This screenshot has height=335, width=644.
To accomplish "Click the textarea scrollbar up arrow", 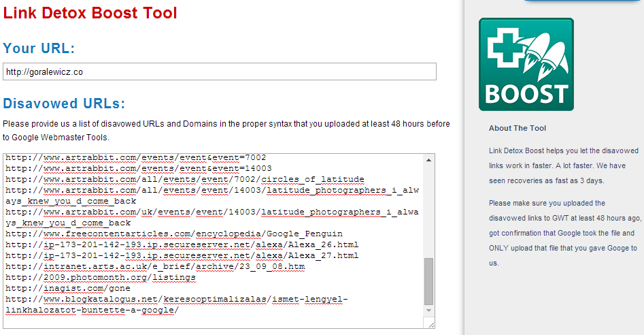I will (x=428, y=160).
